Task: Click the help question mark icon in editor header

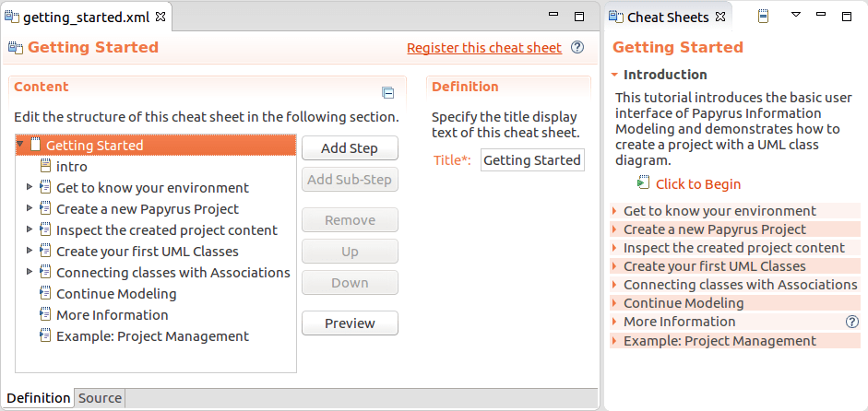Action: 577,48
